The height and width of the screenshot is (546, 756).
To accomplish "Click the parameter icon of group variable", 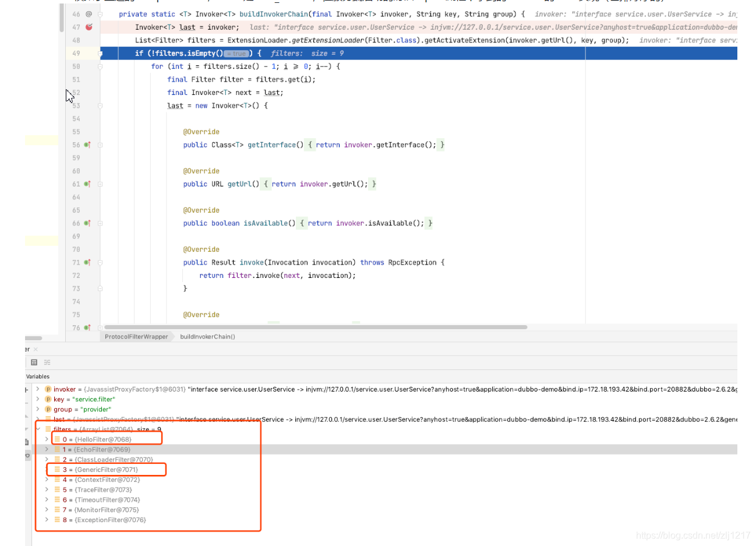I will tap(48, 409).
